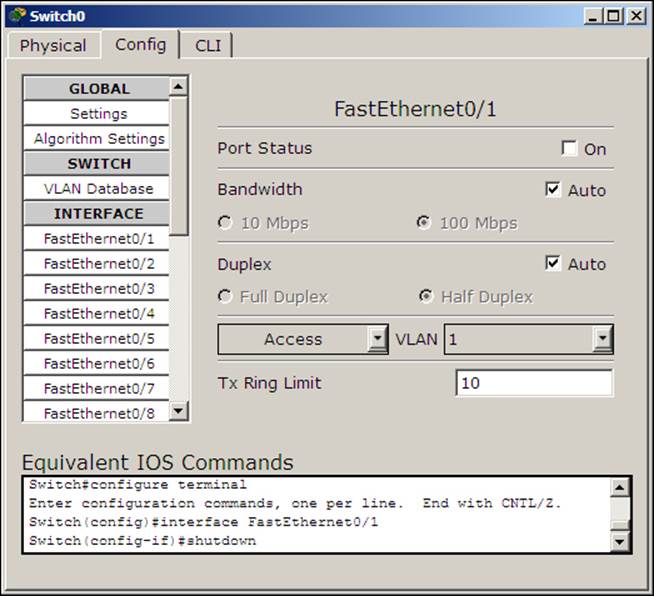Open the Access port mode dropdown

pyautogui.click(x=303, y=339)
